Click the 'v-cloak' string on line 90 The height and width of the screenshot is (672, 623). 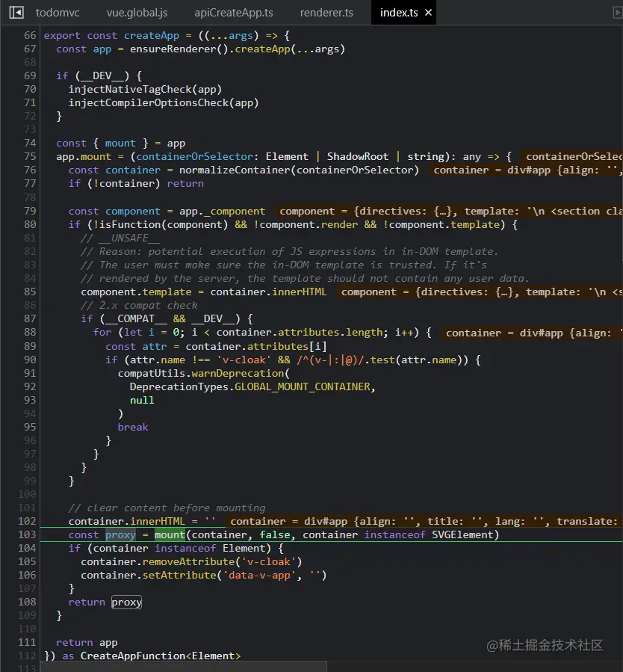click(244, 360)
